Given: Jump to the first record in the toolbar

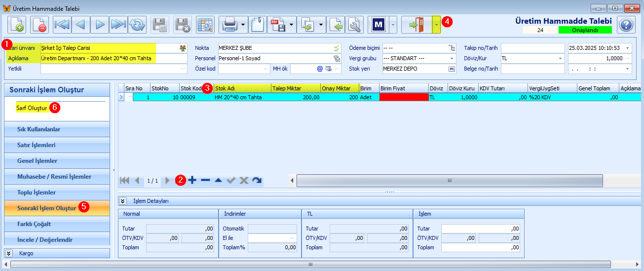Looking at the screenshot, I should point(63,24).
